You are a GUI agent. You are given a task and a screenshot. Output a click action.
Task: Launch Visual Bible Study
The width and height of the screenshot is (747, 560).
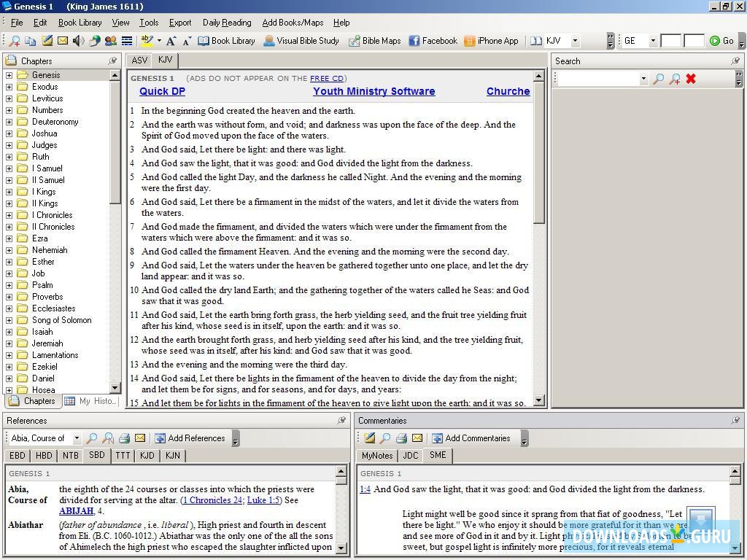click(x=301, y=41)
